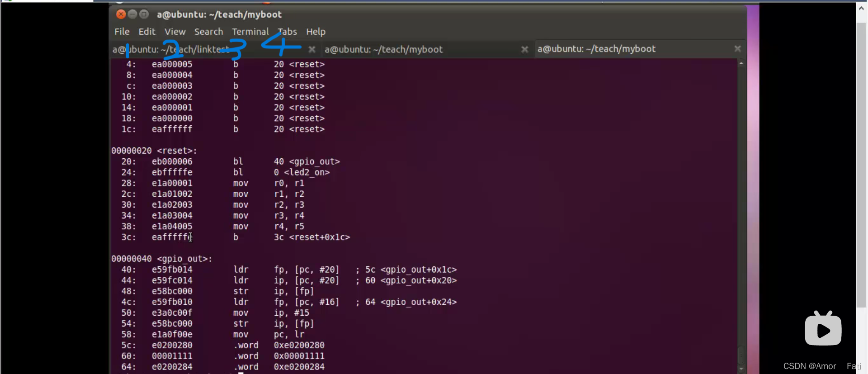The height and width of the screenshot is (374, 868).
Task: Click '40 <gpio_out>' branch target
Action: click(307, 161)
